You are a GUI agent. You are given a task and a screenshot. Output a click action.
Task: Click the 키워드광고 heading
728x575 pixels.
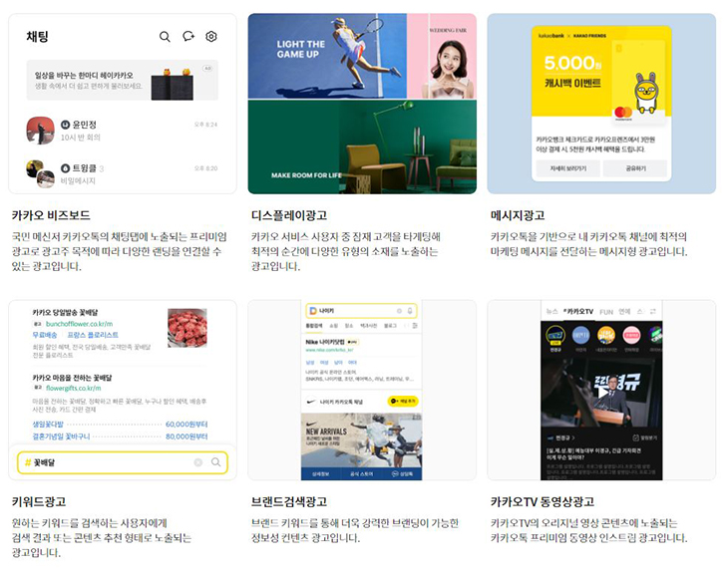(x=39, y=501)
